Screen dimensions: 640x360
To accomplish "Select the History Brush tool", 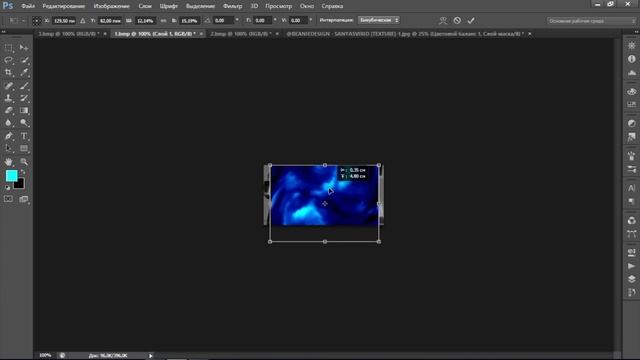I will point(24,98).
